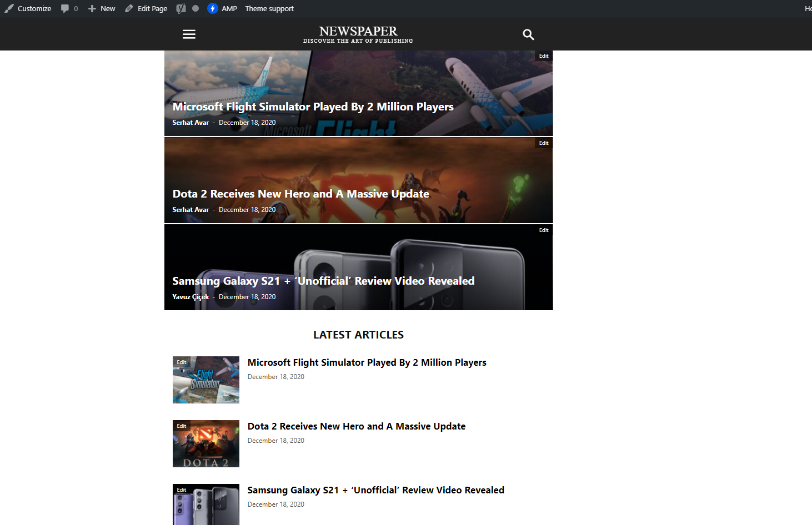Image resolution: width=812 pixels, height=525 pixels.
Task: Click Edit on the Samsung Galaxy banner
Action: (544, 230)
